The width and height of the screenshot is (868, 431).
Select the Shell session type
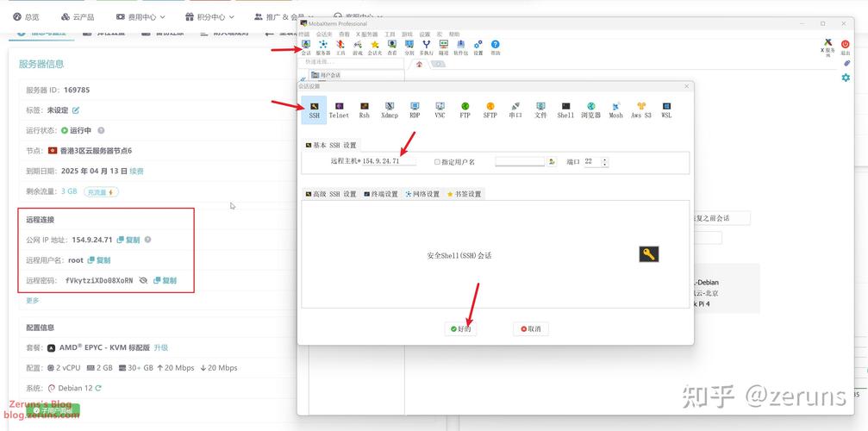[565, 110]
